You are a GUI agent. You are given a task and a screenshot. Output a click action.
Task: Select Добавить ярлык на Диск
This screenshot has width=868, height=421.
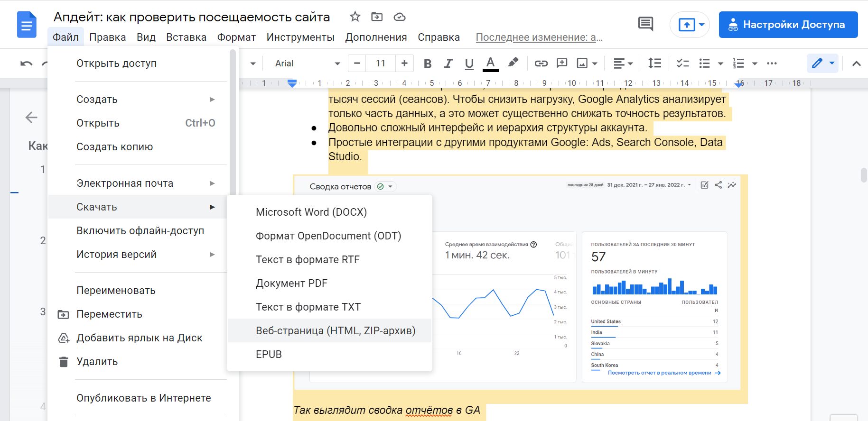(x=138, y=338)
